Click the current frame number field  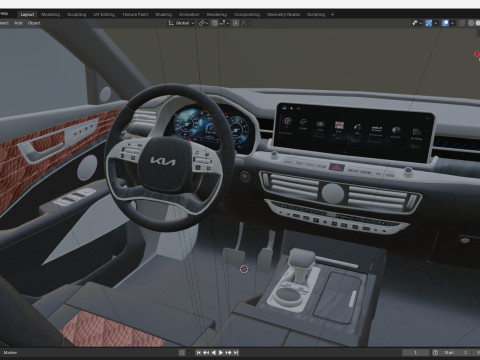(416, 352)
